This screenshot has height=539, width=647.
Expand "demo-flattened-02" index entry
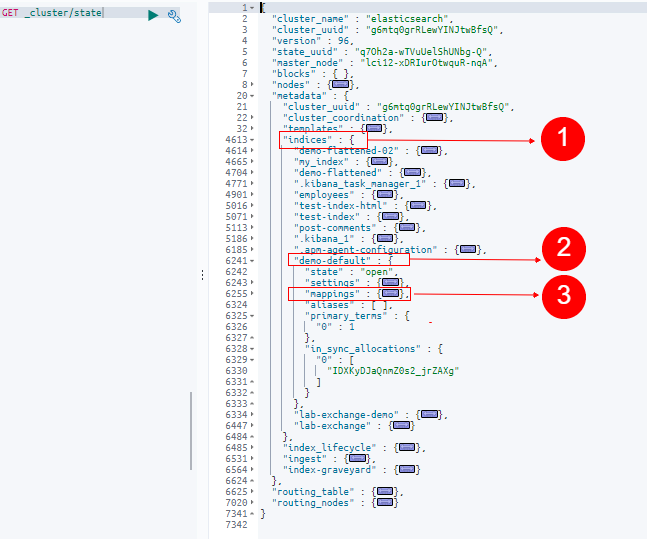[x=252, y=151]
